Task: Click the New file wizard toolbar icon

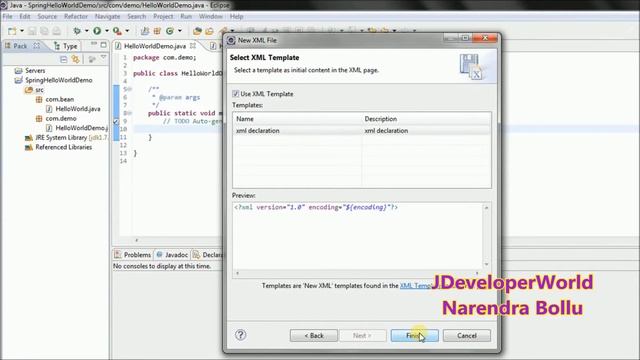Action: tap(12, 31)
